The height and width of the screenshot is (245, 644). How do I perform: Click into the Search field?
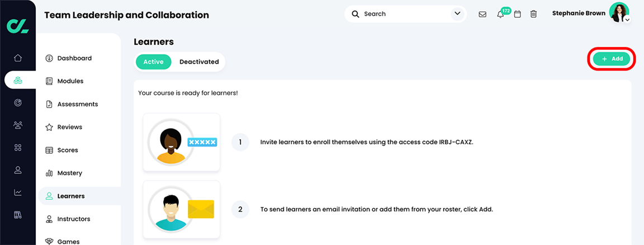point(402,13)
